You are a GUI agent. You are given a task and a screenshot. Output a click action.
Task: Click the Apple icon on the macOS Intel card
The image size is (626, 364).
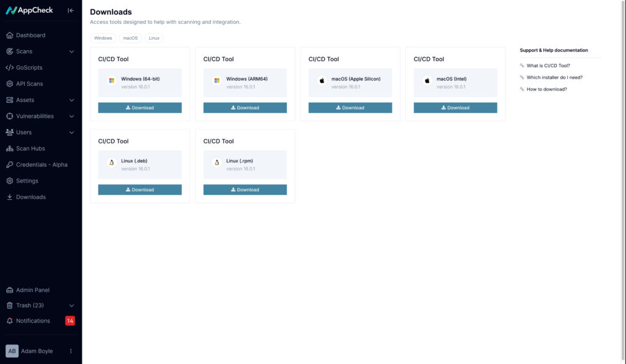[x=426, y=79]
